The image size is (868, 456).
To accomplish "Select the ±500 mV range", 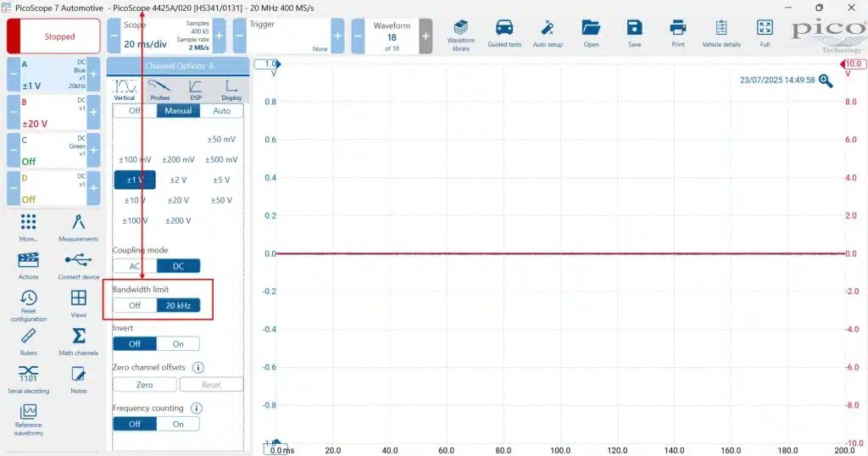I will coord(221,160).
